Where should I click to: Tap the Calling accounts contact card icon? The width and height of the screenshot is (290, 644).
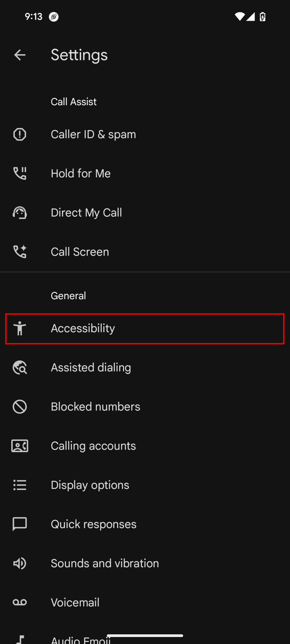click(20, 446)
